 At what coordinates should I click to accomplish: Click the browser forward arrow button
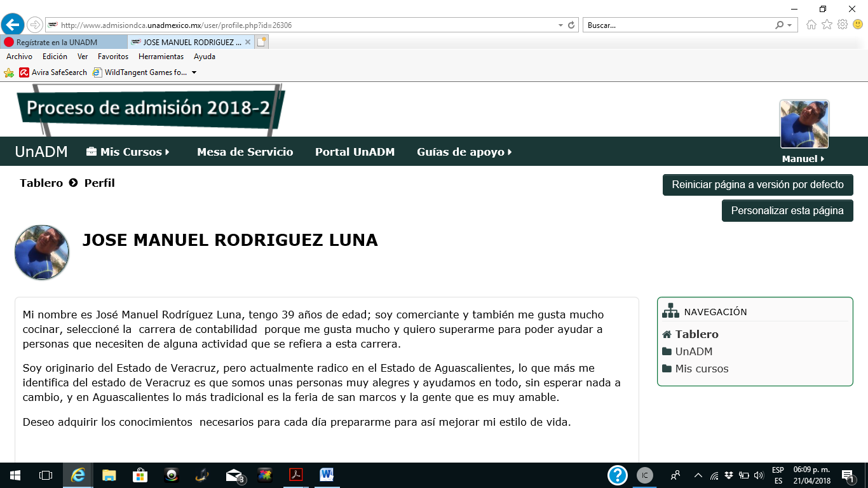click(x=35, y=25)
